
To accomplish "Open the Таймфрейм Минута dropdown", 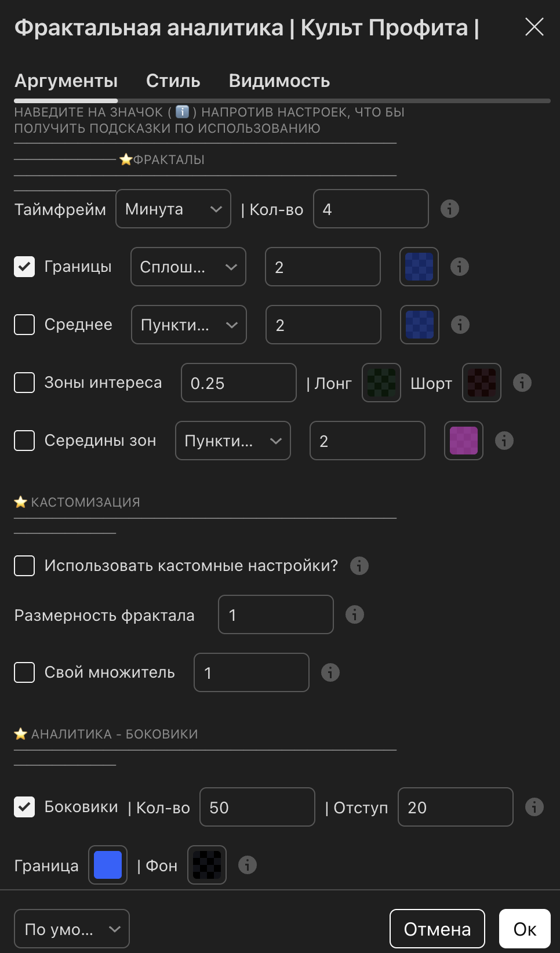I will click(x=173, y=209).
